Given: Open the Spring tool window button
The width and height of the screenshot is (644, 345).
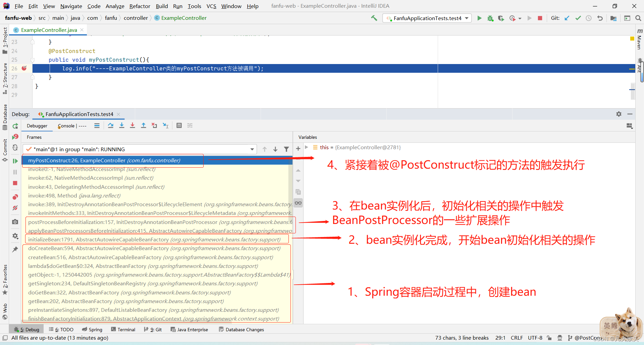Looking at the screenshot, I should click(x=92, y=330).
